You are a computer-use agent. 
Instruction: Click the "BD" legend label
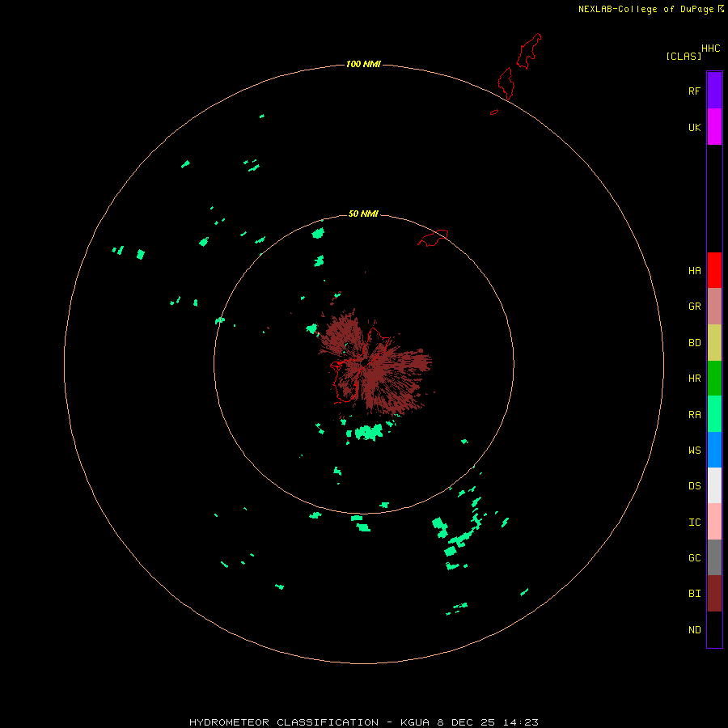(694, 343)
